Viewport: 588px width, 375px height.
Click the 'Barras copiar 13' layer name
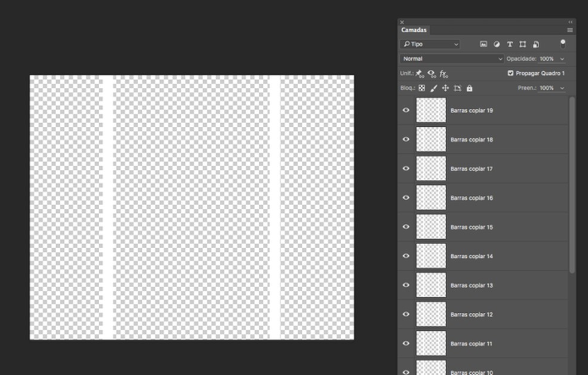[x=471, y=285]
